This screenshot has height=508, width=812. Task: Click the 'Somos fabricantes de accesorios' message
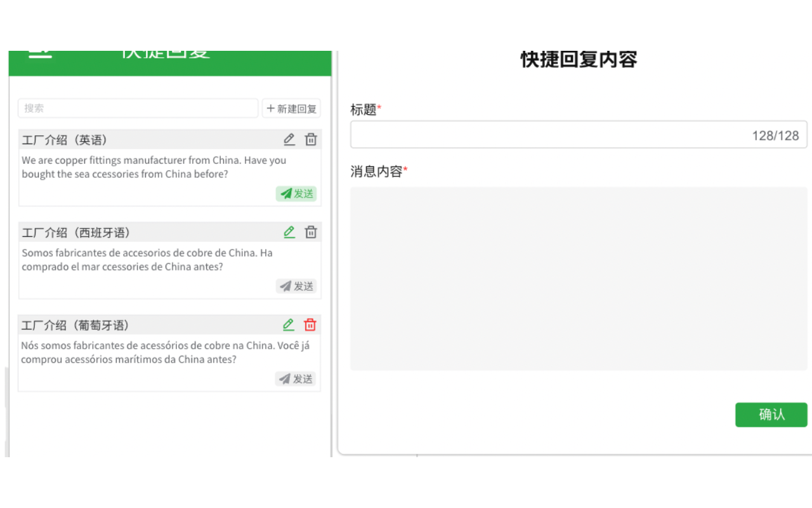tap(147, 260)
